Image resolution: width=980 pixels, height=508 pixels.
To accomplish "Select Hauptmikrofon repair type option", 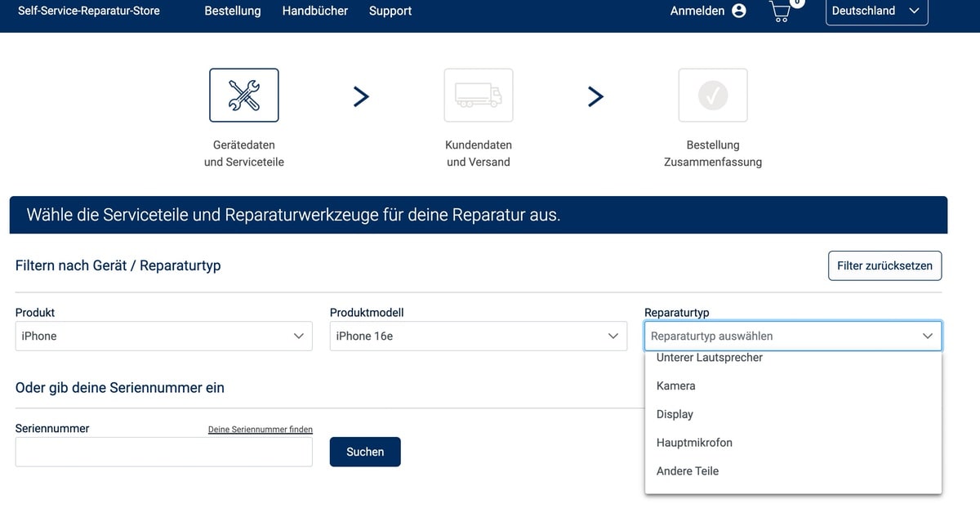I will pos(694,443).
